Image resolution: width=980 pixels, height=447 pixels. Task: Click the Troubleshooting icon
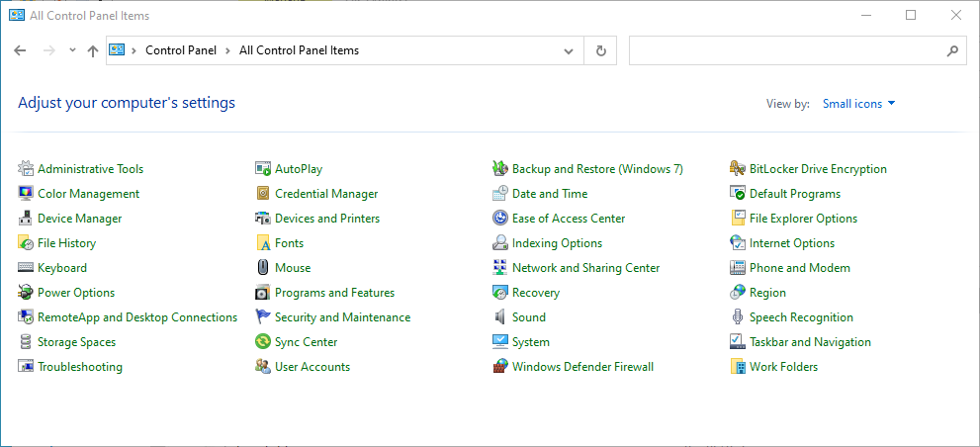point(26,367)
